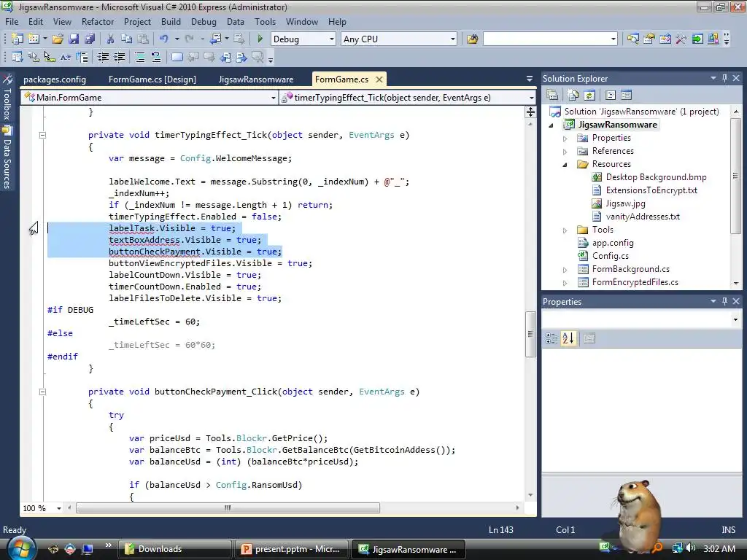Open the Debug menu

(204, 22)
